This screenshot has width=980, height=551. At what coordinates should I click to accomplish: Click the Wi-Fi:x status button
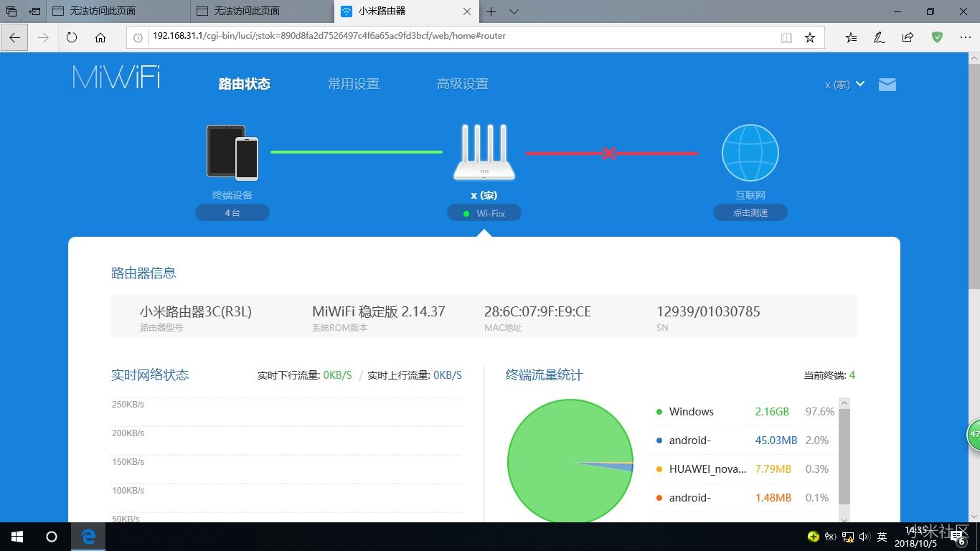point(484,213)
